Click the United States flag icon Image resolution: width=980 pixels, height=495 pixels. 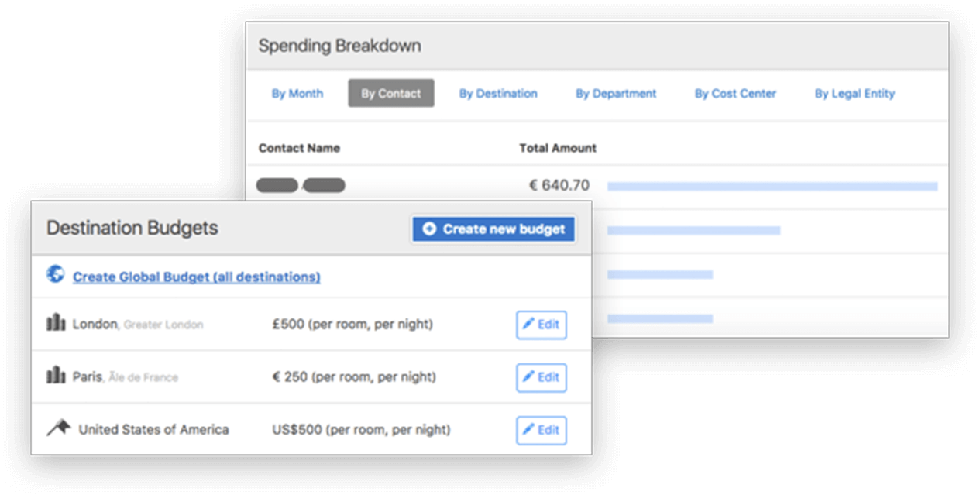coord(59,428)
